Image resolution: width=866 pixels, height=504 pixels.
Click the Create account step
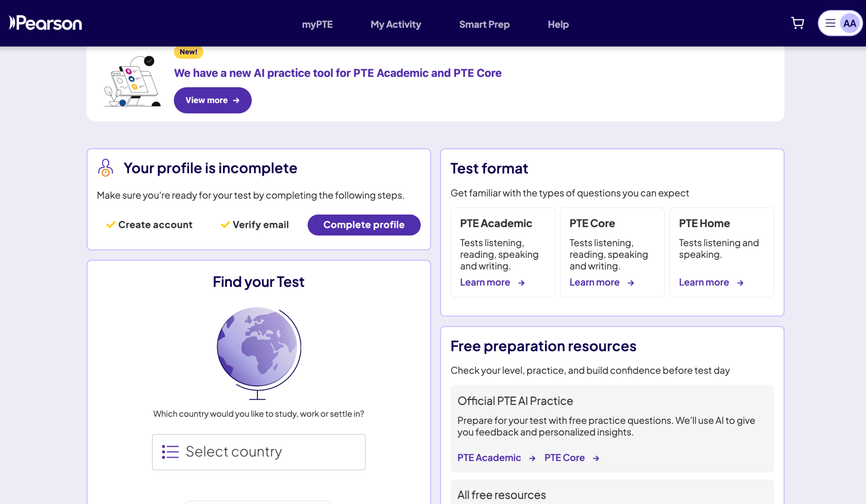(149, 225)
